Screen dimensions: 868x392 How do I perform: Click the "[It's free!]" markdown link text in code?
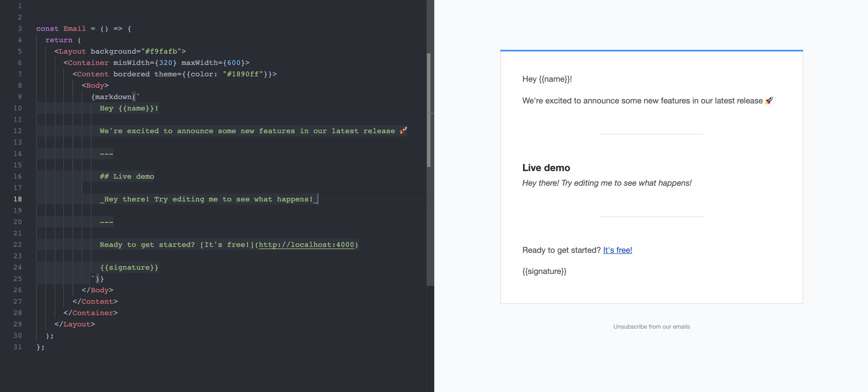(227, 244)
